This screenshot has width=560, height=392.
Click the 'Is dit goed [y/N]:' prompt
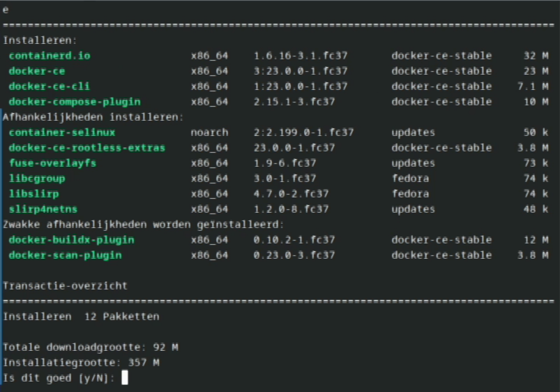[59, 378]
